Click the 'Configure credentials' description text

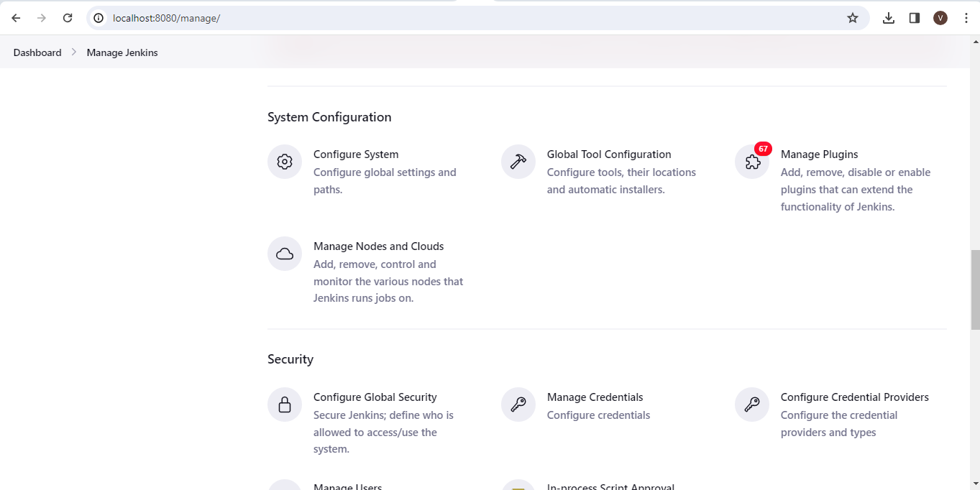coord(599,415)
